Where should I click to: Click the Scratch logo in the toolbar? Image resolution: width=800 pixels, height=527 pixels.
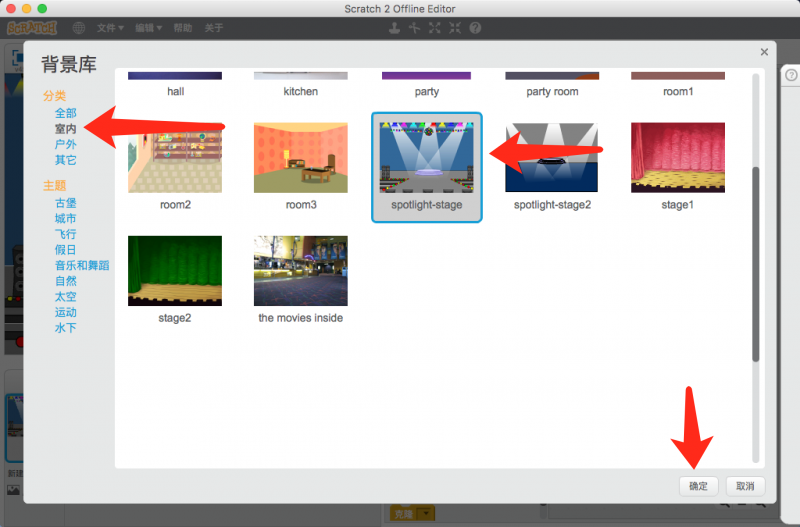[x=32, y=28]
